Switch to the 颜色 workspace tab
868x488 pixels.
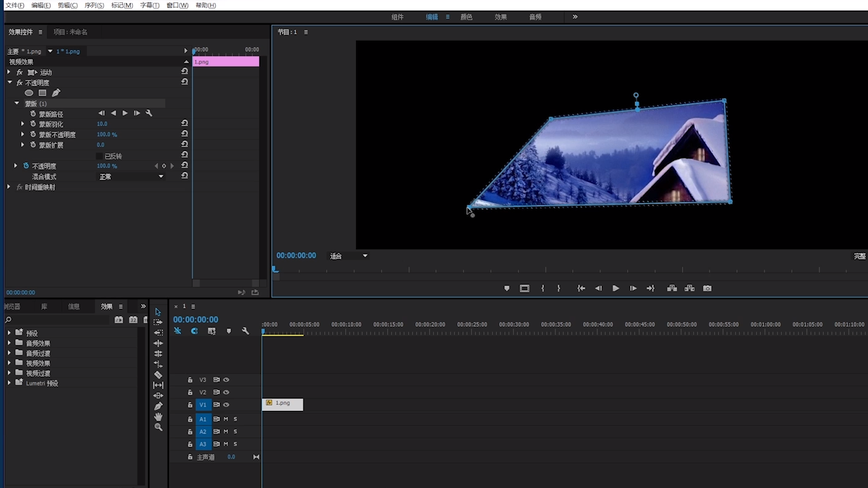[x=466, y=17]
